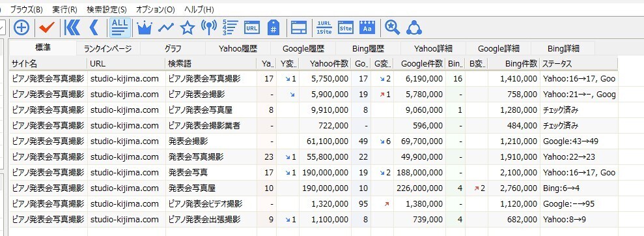Select the 発表会写真屋 keyword row

(x=314, y=188)
